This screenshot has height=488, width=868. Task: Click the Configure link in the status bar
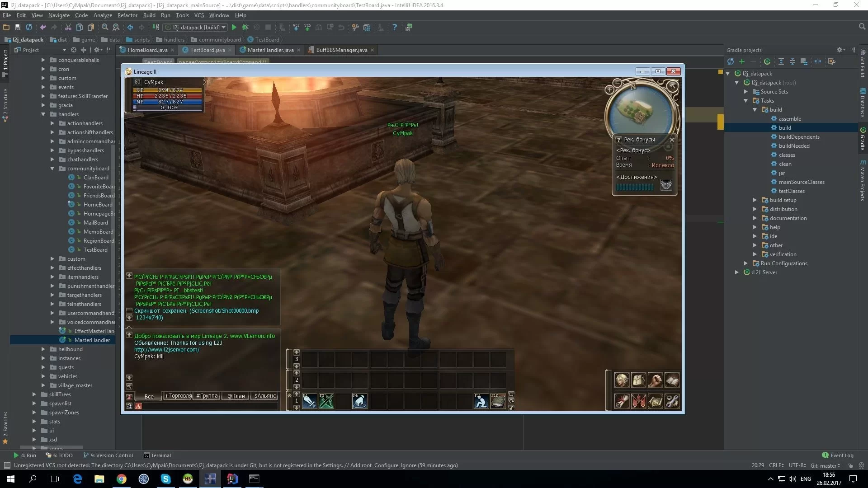point(386,465)
